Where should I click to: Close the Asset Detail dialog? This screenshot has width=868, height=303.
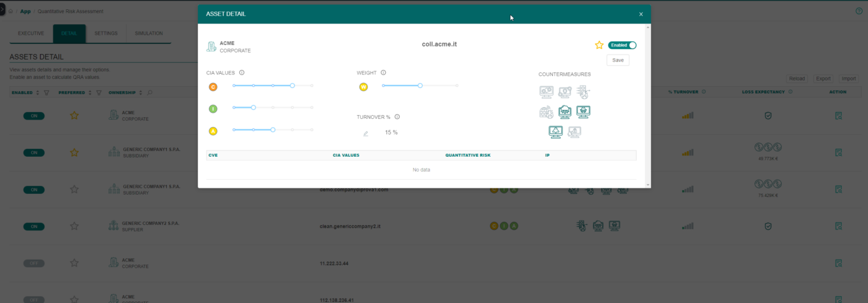(641, 14)
